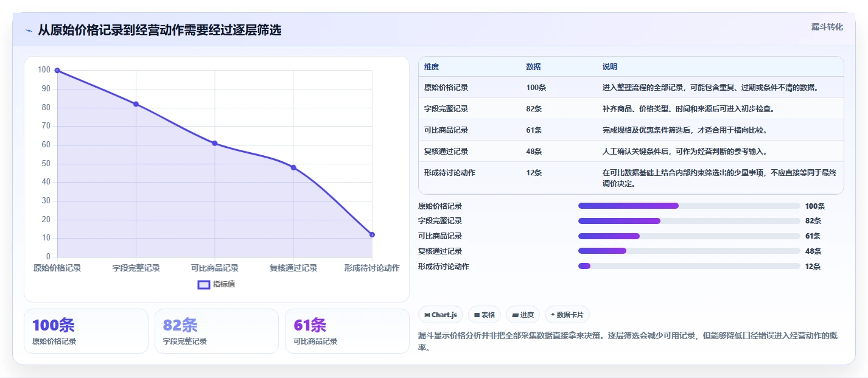Click the 漏斗转化 tag in header
The height and width of the screenshot is (378, 868).
(827, 27)
